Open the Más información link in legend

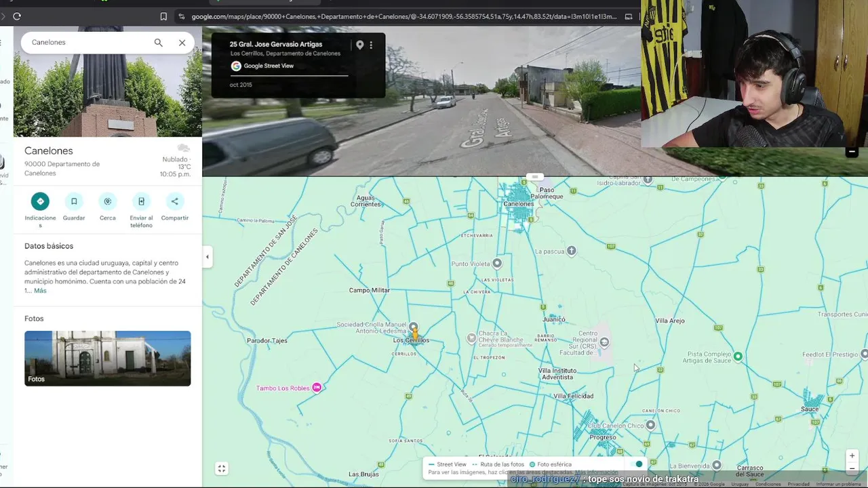597,472
